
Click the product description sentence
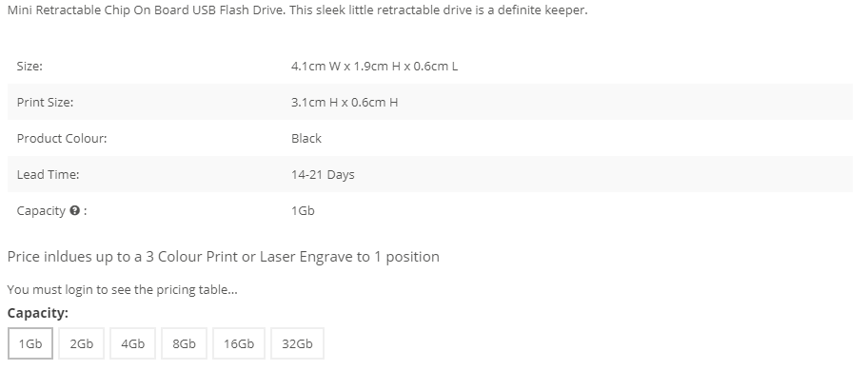pos(297,10)
